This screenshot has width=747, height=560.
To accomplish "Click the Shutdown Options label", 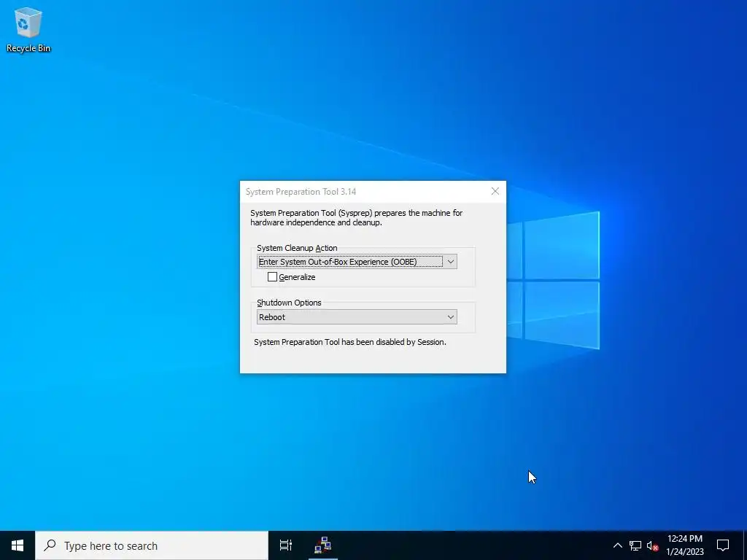I will (x=289, y=303).
